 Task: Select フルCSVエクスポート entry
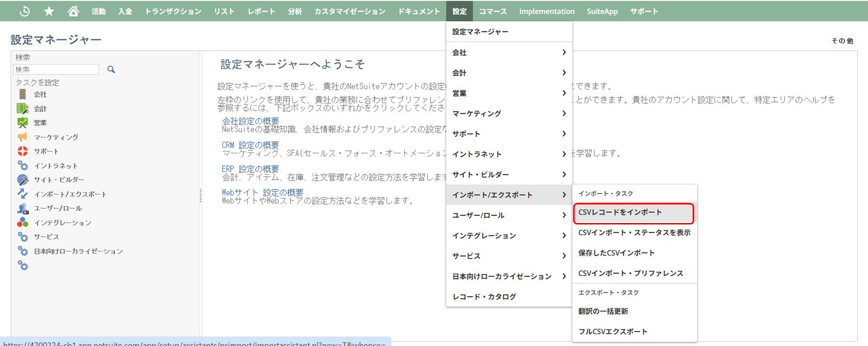[x=634, y=332]
